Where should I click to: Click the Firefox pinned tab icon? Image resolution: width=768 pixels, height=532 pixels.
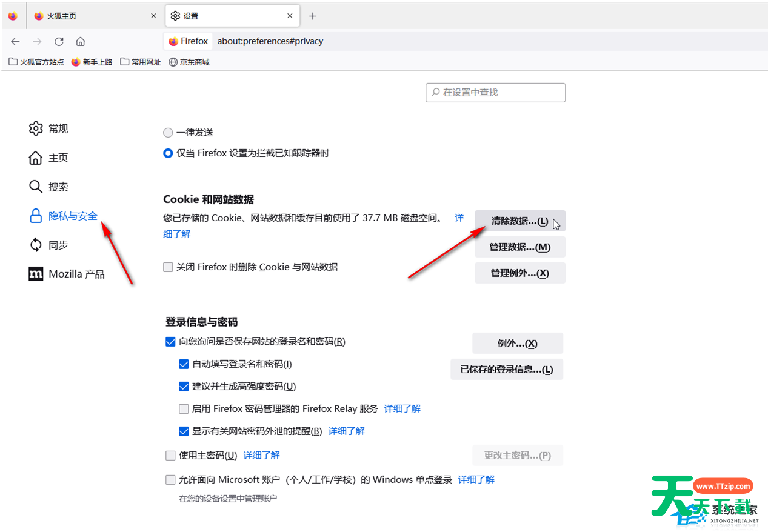point(13,16)
